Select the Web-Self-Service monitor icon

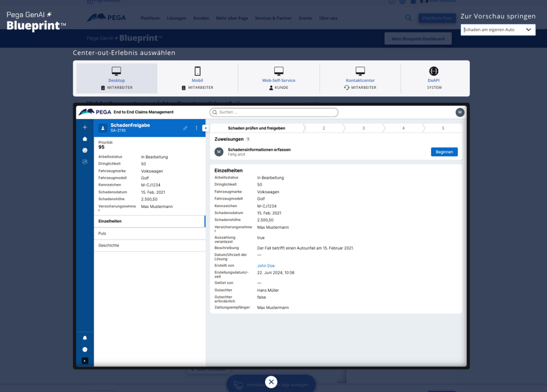(x=279, y=71)
